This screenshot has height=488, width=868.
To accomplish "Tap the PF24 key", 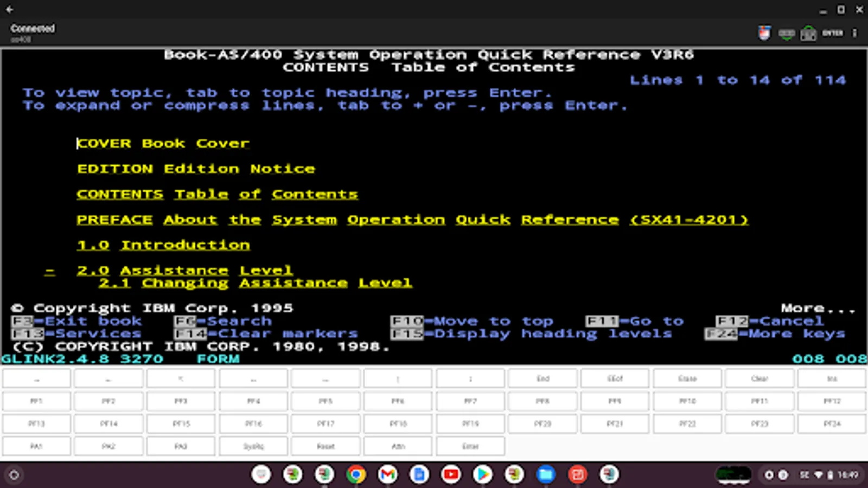I will pos(832,423).
